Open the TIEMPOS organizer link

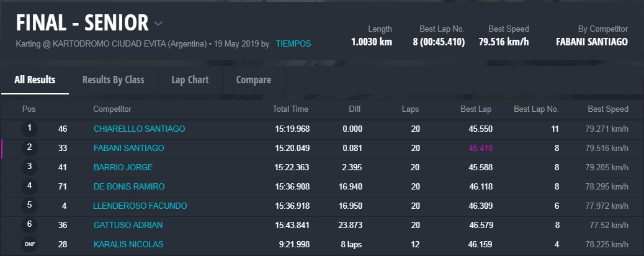tap(293, 44)
